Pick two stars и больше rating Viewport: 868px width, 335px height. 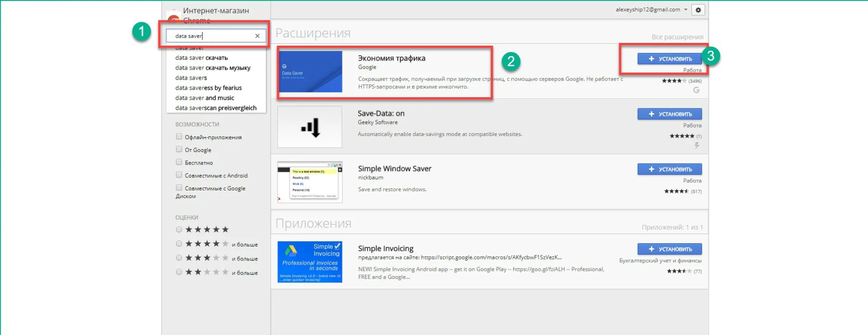coord(179,272)
